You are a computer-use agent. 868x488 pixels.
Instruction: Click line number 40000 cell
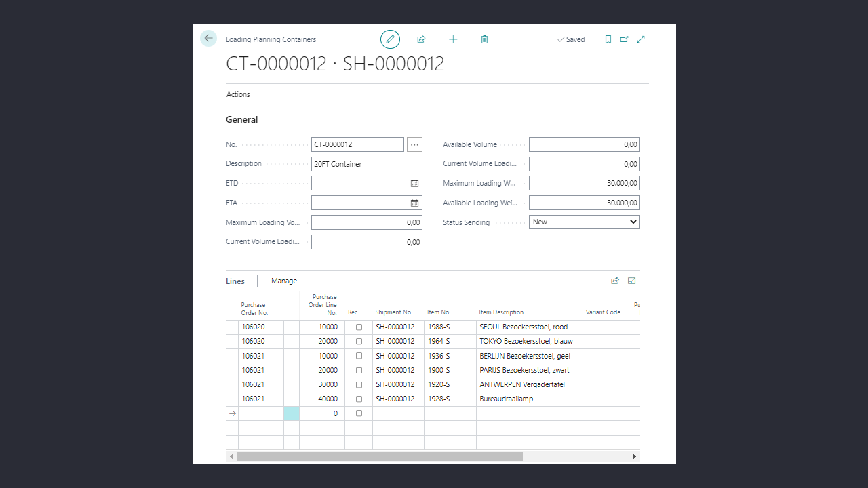(x=322, y=399)
